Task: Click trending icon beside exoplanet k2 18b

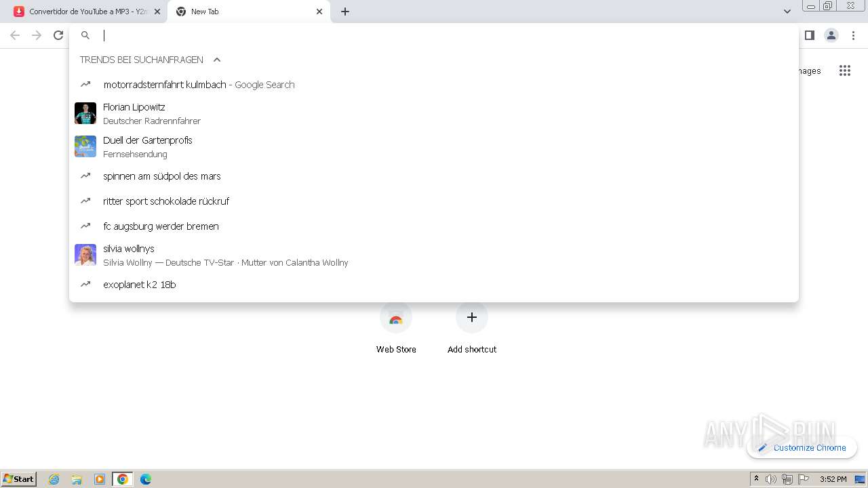Action: tap(85, 285)
